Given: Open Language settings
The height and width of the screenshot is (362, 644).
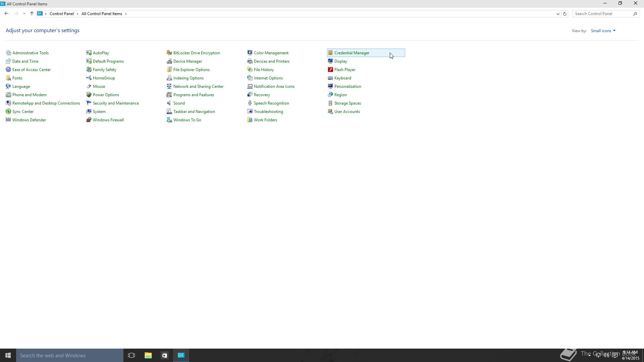Looking at the screenshot, I should (21, 86).
